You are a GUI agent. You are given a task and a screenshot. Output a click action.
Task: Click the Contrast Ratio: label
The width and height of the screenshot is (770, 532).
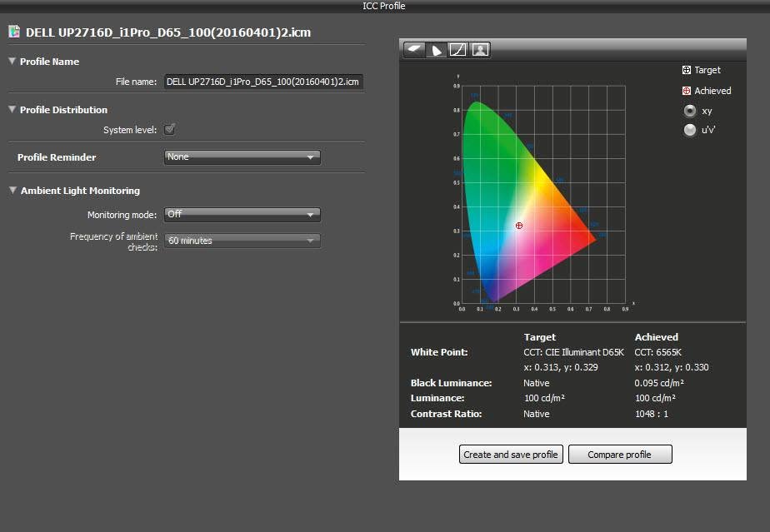tap(446, 414)
